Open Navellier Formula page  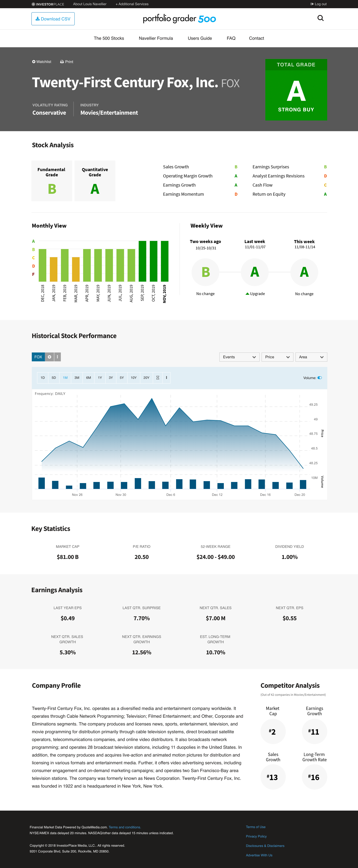click(156, 38)
